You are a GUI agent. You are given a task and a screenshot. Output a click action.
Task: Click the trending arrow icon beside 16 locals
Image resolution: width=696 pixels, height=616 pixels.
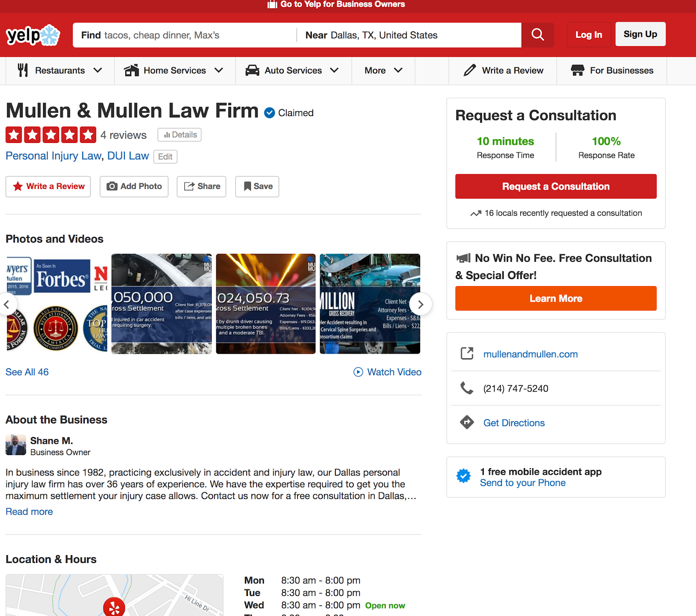point(476,213)
